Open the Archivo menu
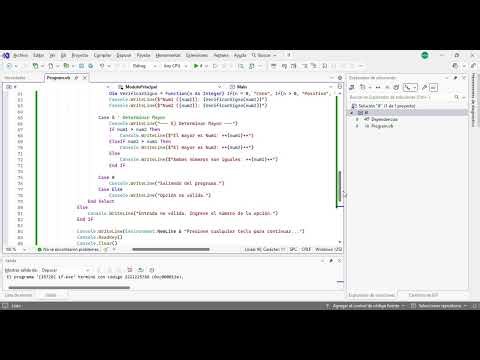The width and height of the screenshot is (480, 360). coord(21,55)
